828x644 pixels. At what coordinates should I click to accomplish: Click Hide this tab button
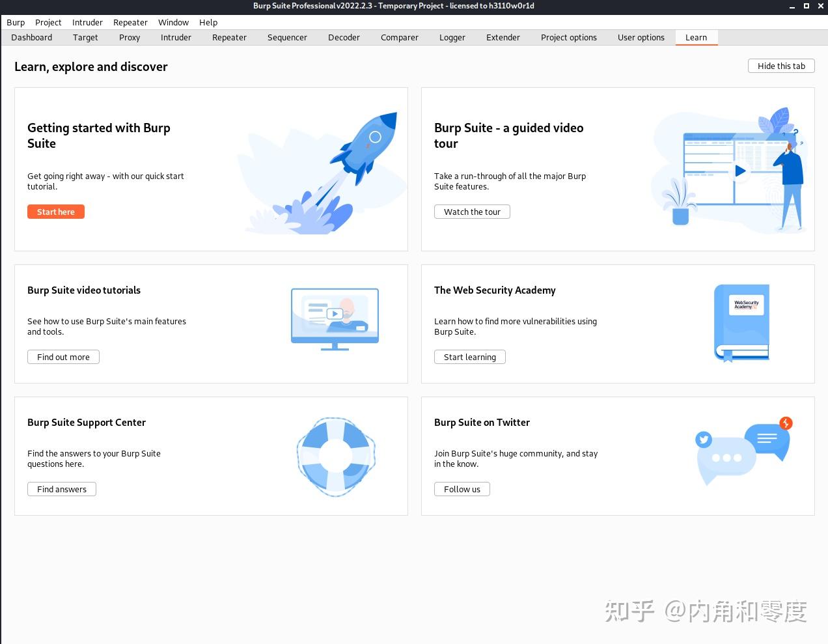[x=781, y=66]
